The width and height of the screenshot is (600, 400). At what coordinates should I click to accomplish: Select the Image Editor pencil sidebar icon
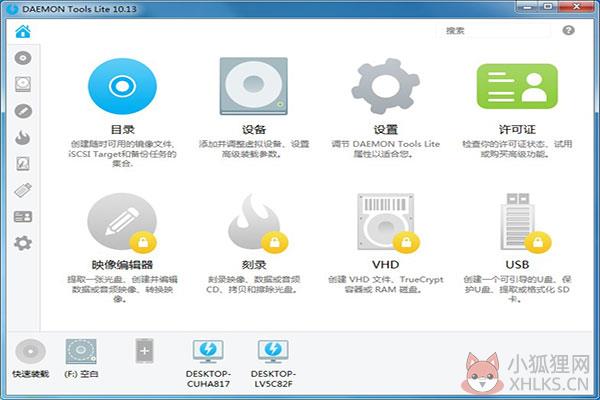pos(23,111)
